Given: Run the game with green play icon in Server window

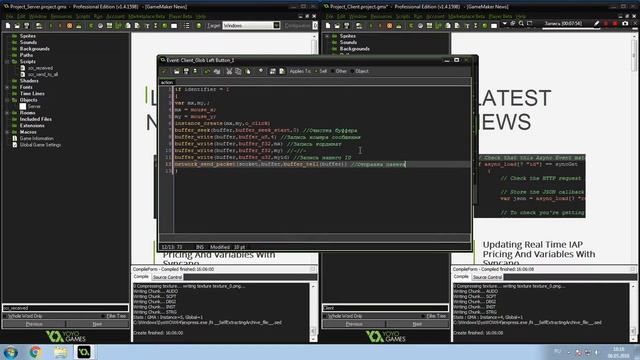Looking at the screenshot, I should tap(51, 26).
